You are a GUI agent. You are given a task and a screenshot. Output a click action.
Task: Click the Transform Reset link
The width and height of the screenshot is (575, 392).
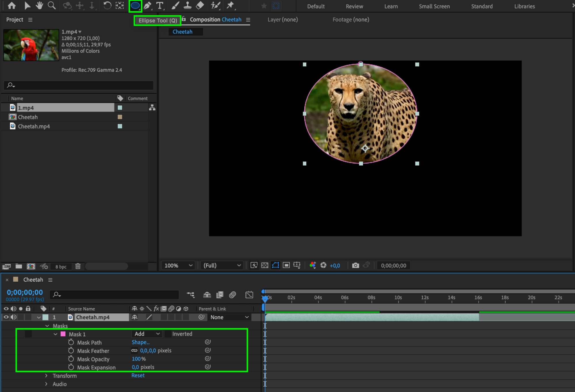pos(138,375)
